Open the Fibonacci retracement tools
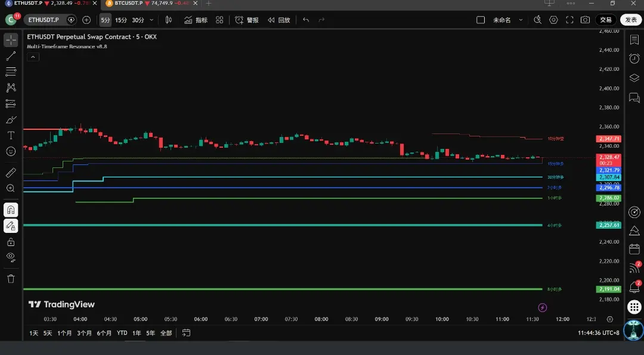 click(x=11, y=71)
